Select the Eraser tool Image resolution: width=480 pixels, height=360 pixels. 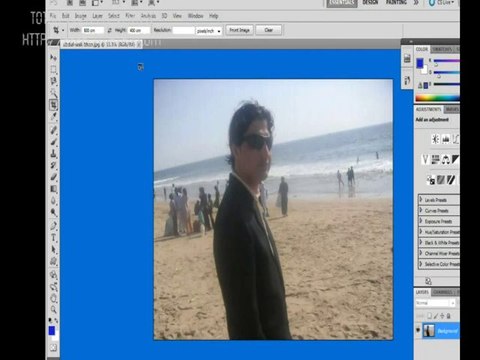point(53,177)
